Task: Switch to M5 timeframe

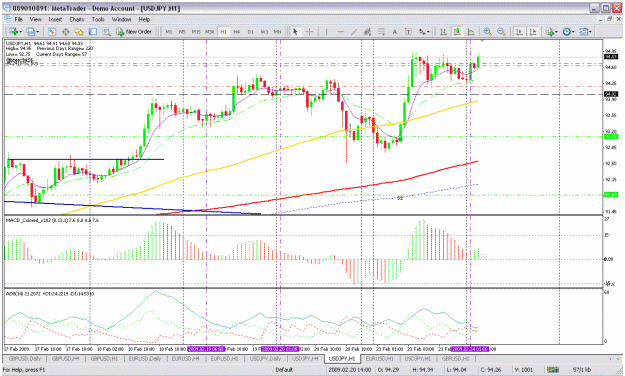Action: tap(182, 31)
